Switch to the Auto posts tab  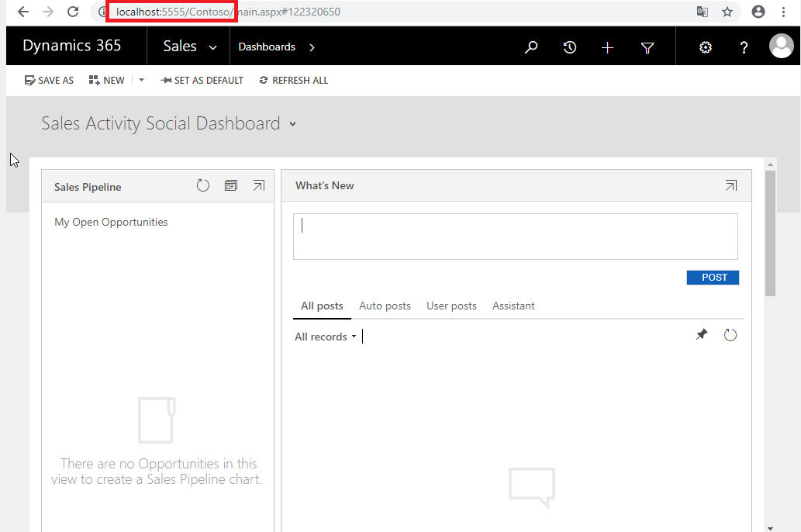pyautogui.click(x=385, y=306)
